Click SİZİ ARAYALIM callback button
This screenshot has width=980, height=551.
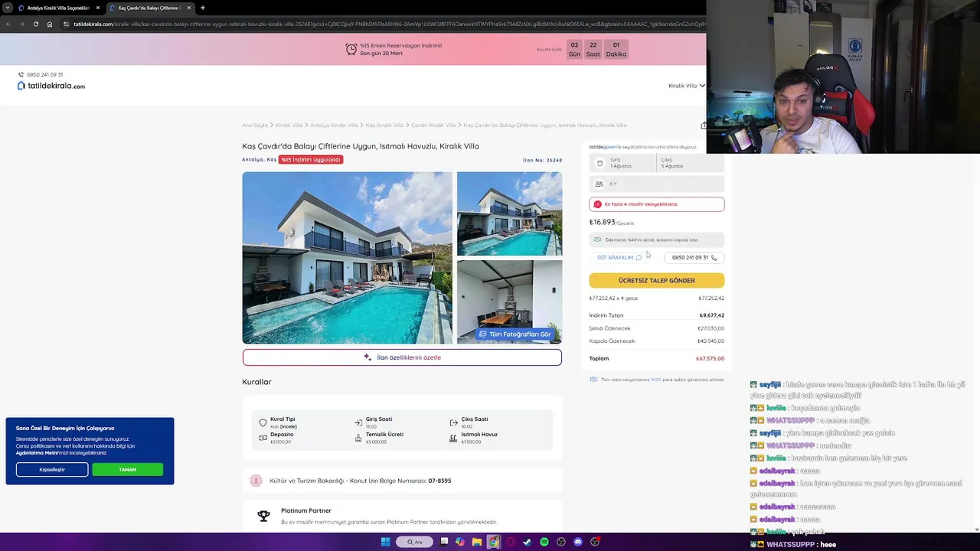point(619,258)
